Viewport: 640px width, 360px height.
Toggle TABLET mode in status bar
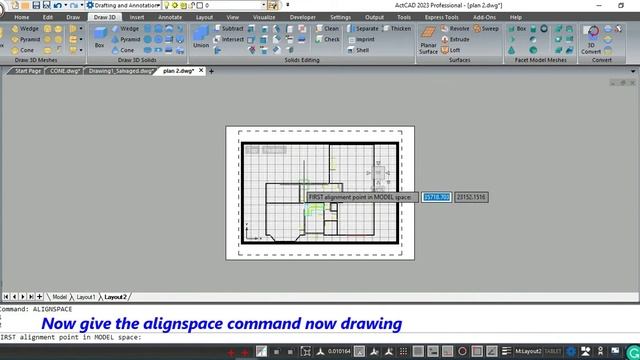pos(553,351)
